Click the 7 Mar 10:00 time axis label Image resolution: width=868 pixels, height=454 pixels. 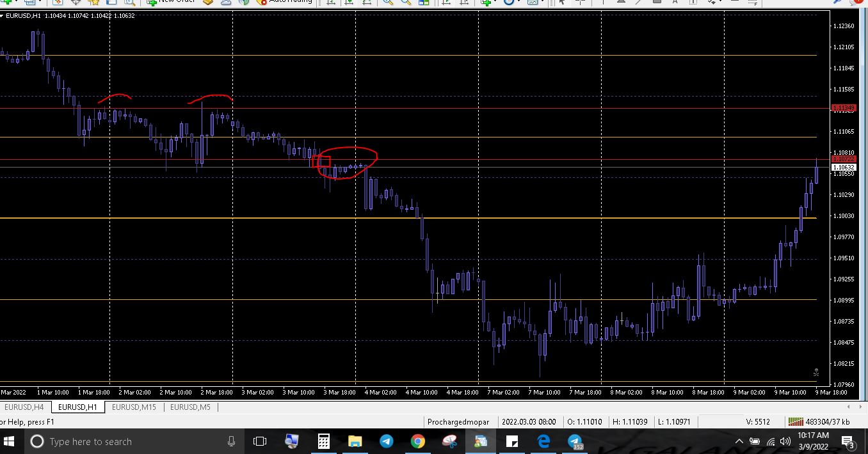click(x=544, y=392)
